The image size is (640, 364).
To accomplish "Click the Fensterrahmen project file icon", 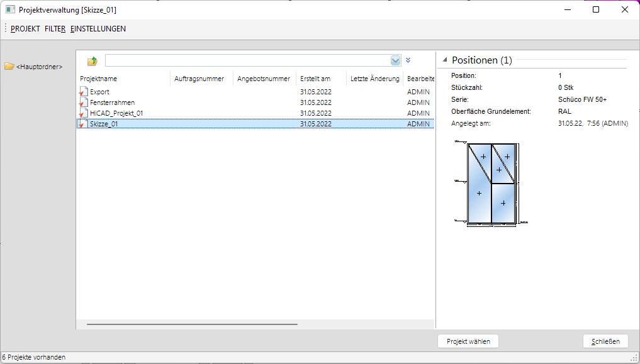I will [x=83, y=102].
